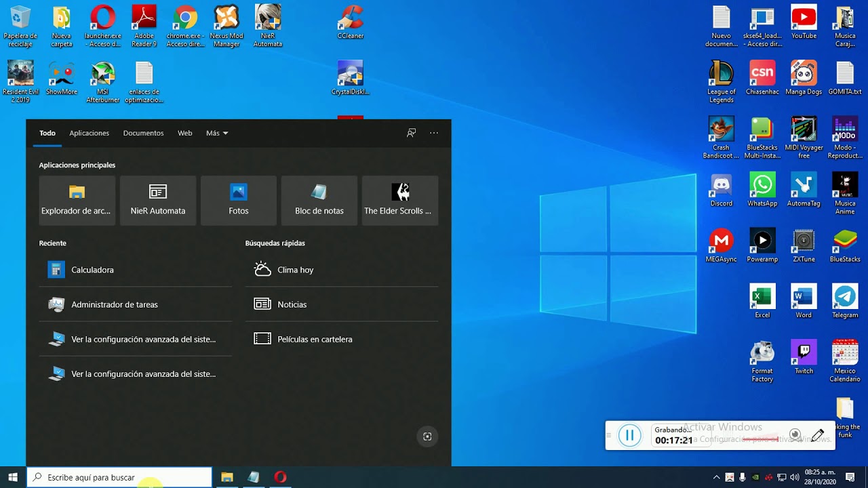The width and height of the screenshot is (868, 488).
Task: Open the Mexico Calendario desktop shortcut
Action: [845, 361]
